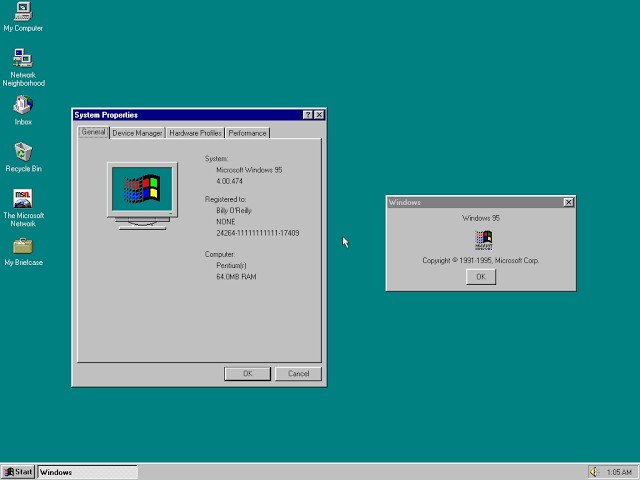
Task: Click the Microsoft Windows 95 text
Action: click(x=249, y=170)
